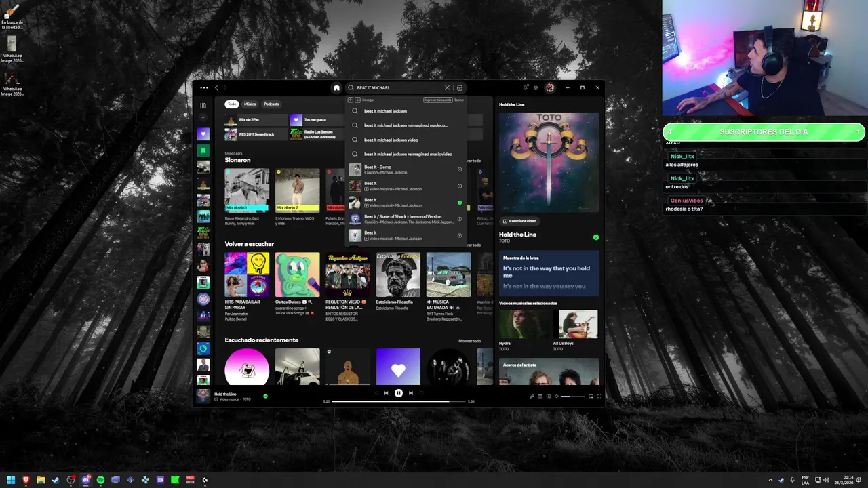
Task: Switch to video with Cambiar a video
Action: tap(519, 221)
